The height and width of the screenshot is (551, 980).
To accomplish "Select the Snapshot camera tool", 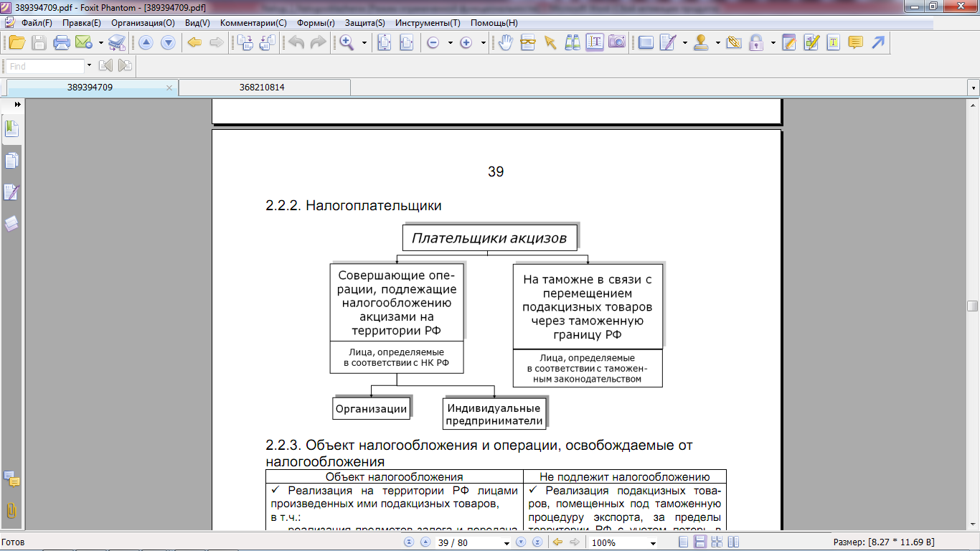I will [x=616, y=42].
